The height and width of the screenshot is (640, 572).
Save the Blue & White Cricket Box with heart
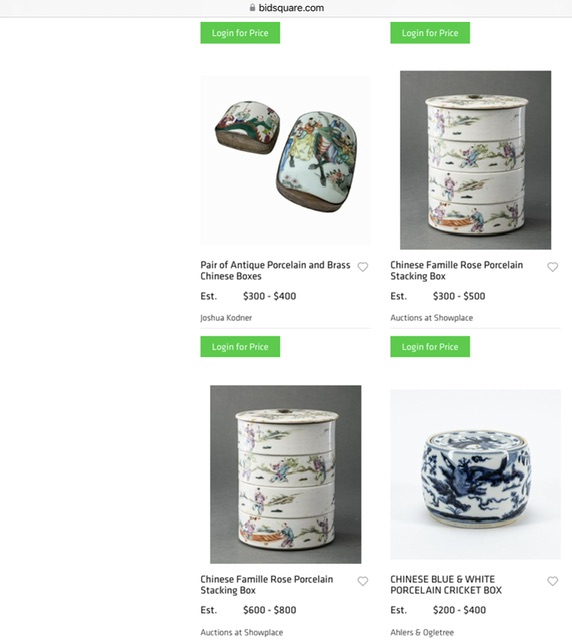tap(552, 581)
